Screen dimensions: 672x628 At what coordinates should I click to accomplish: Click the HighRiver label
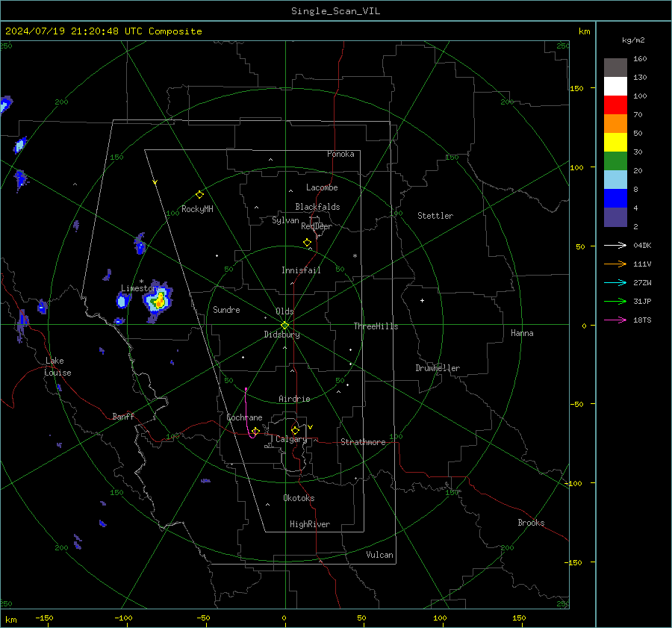coord(310,524)
